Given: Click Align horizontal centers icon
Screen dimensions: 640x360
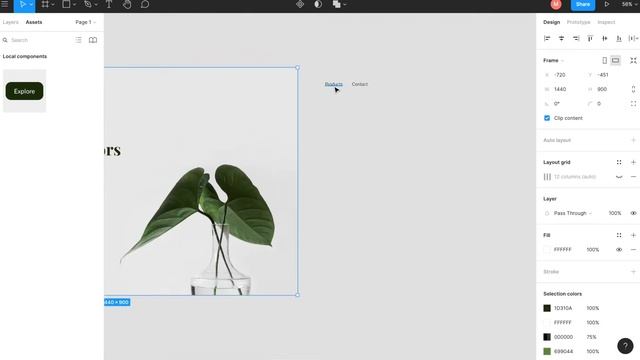Looking at the screenshot, I should click(x=561, y=38).
